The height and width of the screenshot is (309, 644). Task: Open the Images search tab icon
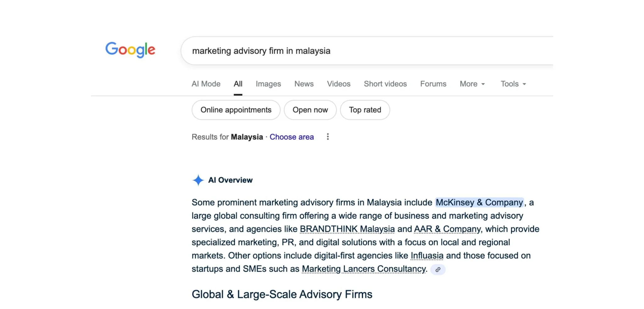tap(268, 84)
